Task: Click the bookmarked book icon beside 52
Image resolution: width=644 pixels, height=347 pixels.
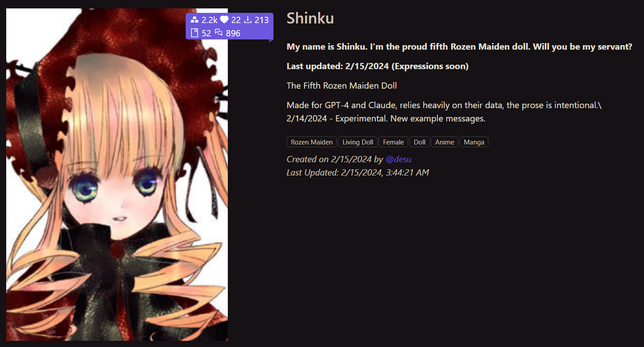Action: pos(194,33)
